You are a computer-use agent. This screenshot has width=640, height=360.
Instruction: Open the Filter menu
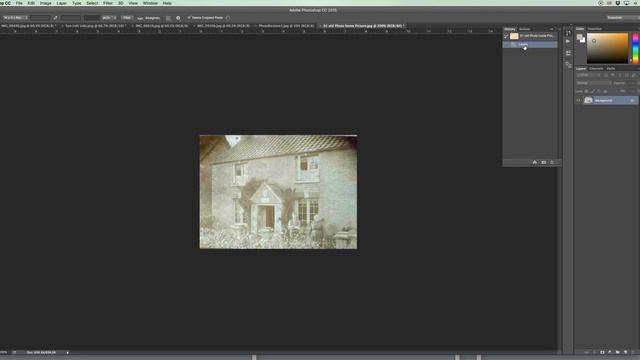pos(108,3)
